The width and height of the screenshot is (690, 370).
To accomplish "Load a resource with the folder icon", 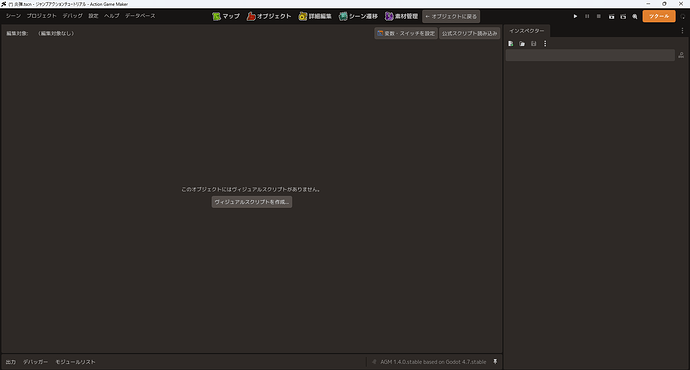I will pyautogui.click(x=522, y=44).
